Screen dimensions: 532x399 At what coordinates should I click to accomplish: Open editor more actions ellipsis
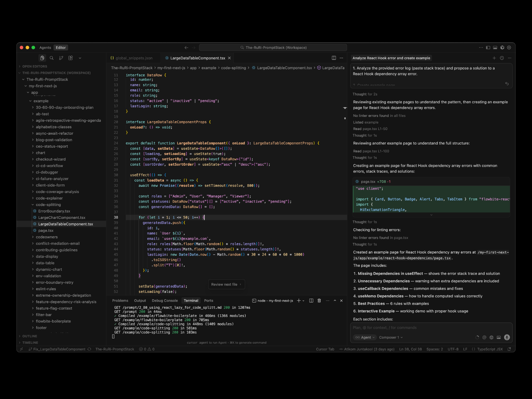[341, 58]
